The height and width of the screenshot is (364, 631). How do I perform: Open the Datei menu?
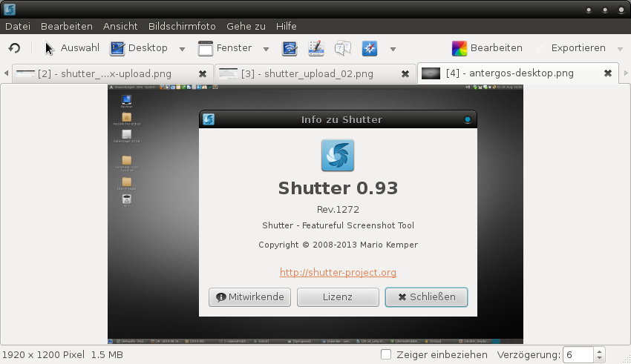(18, 26)
